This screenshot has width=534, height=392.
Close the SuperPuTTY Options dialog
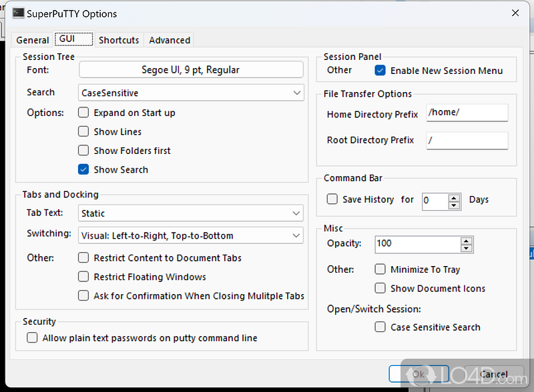pyautogui.click(x=515, y=13)
